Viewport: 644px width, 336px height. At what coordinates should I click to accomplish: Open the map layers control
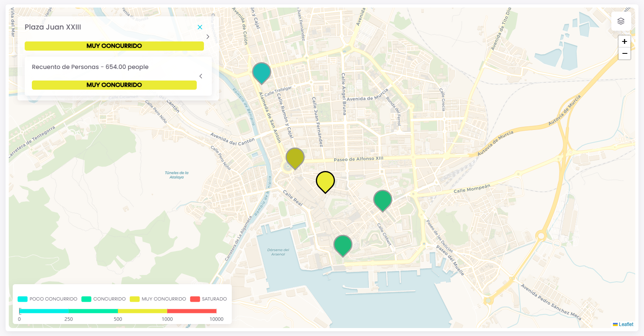pyautogui.click(x=621, y=21)
